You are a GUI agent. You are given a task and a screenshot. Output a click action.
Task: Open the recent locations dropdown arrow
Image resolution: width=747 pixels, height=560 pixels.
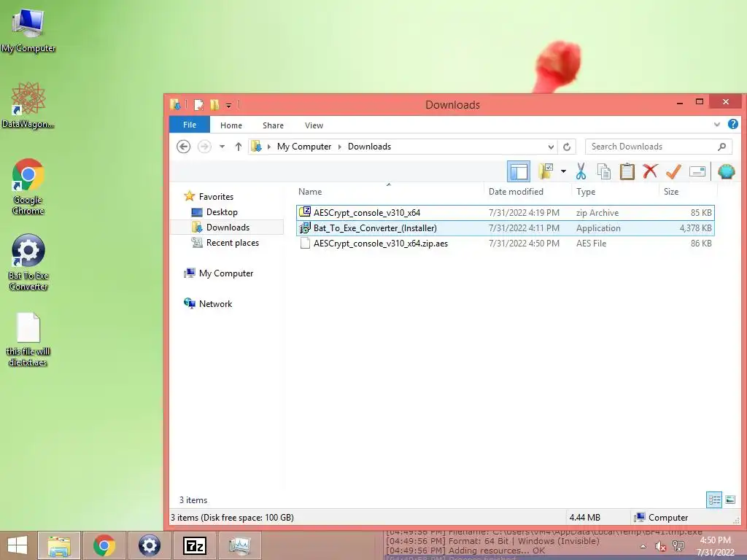tap(222, 147)
